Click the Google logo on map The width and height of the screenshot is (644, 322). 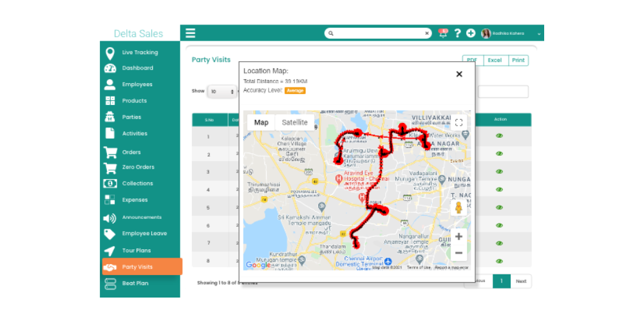(258, 265)
